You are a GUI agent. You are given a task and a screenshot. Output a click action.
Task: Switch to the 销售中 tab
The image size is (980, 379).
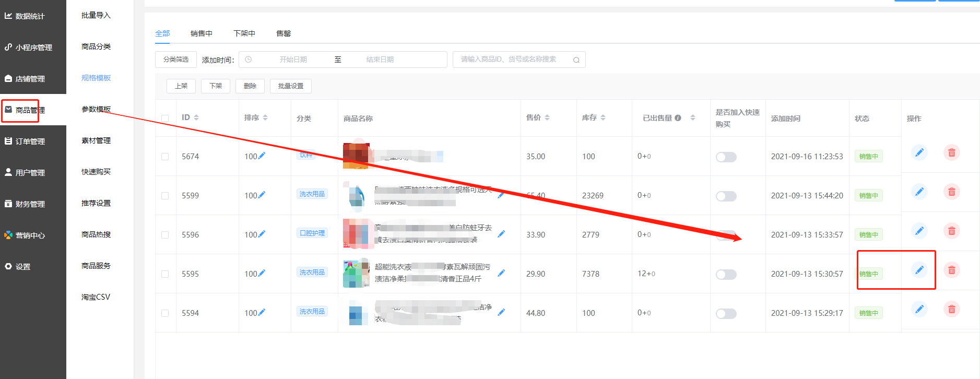pos(202,33)
